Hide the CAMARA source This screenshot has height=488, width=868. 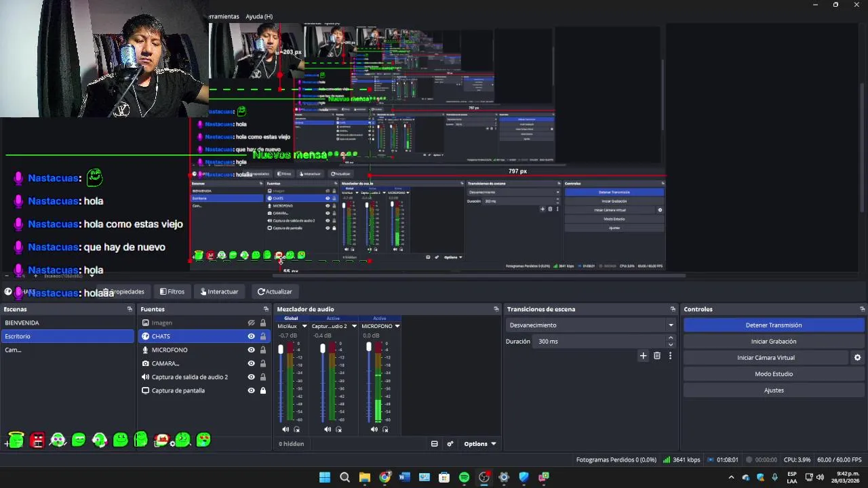point(251,363)
